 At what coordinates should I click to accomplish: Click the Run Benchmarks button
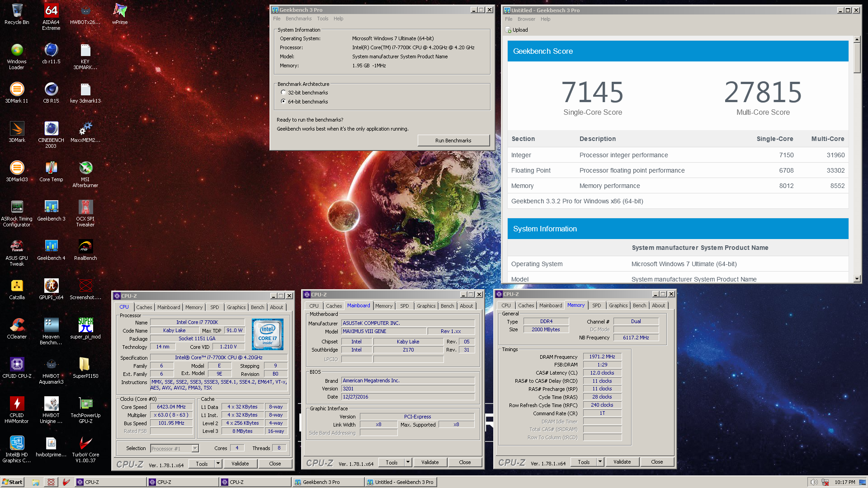(x=453, y=141)
